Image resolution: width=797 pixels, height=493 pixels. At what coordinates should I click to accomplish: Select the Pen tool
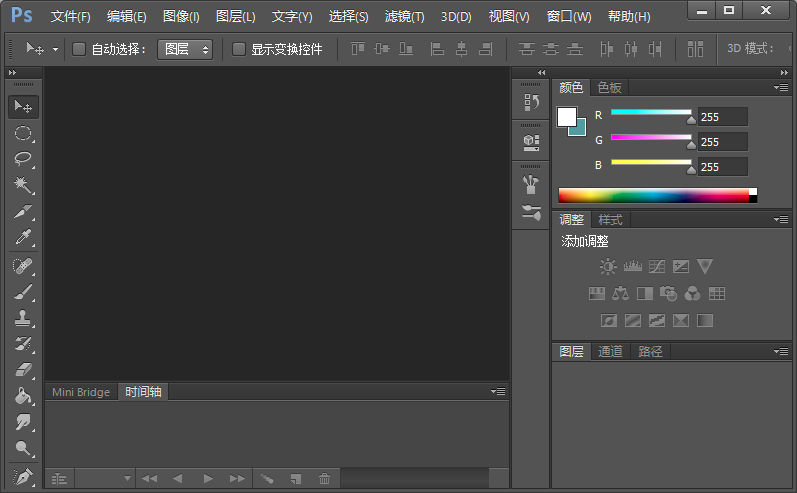point(23,477)
